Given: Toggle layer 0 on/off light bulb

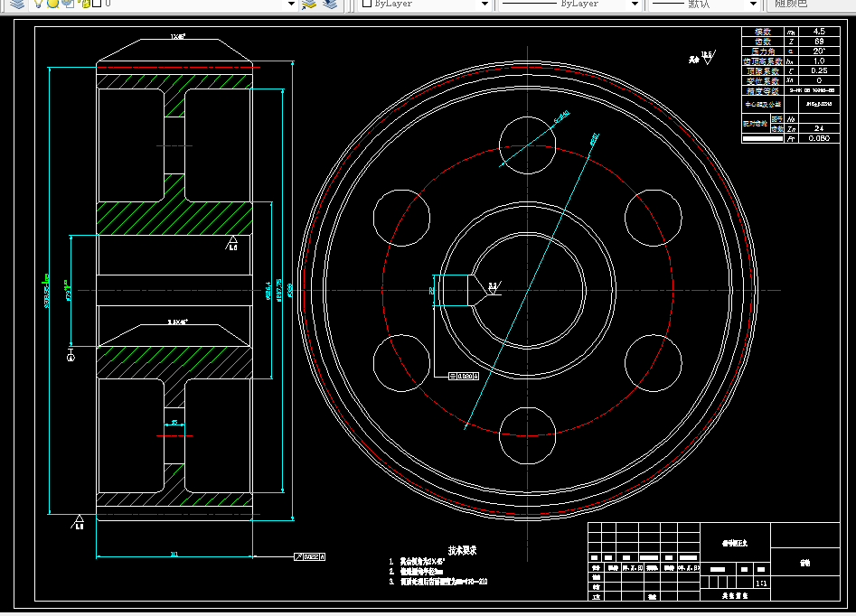Looking at the screenshot, I should [38, 4].
